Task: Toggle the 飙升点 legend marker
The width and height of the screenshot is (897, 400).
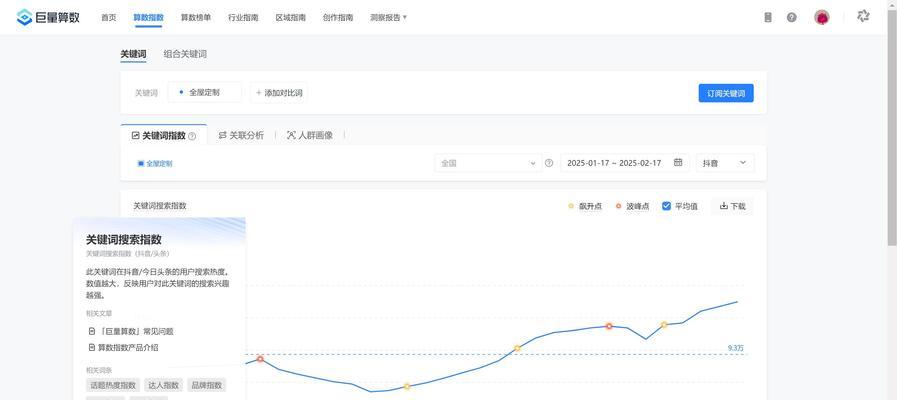Action: point(585,206)
